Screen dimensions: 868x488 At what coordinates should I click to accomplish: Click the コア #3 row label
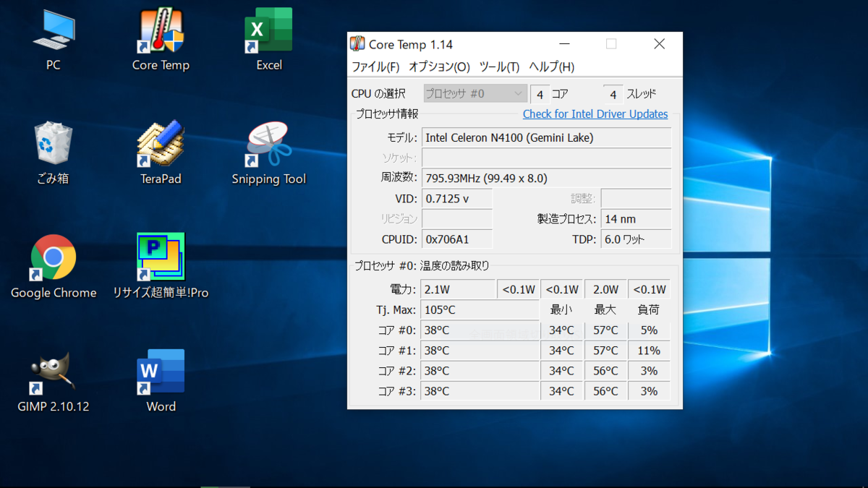[x=397, y=391]
